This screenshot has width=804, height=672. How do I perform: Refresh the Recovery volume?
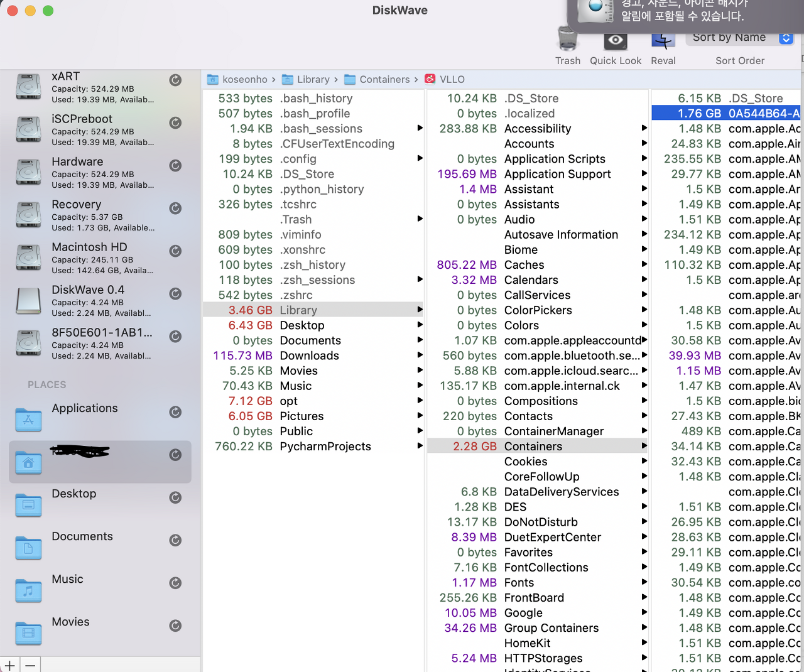click(x=176, y=209)
